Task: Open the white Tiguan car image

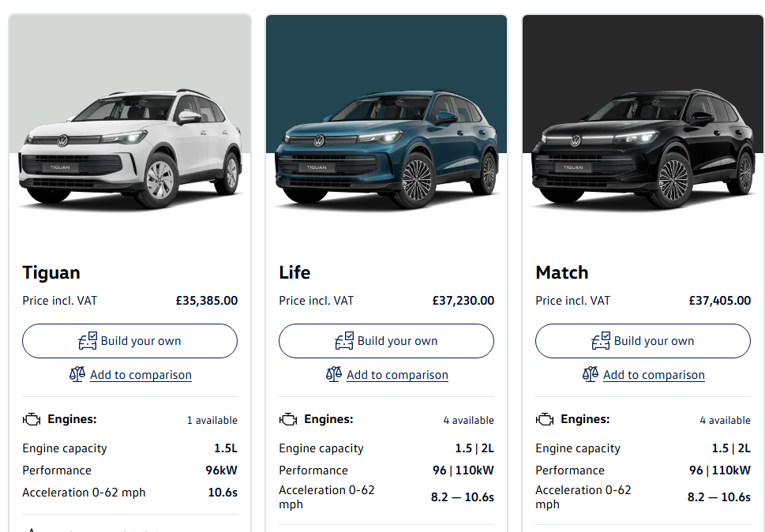Action: pos(130,150)
